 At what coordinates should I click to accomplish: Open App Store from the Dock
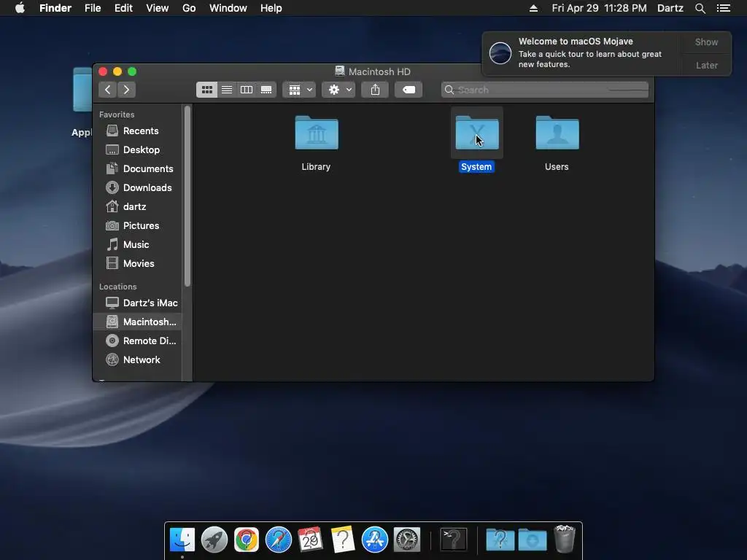pos(374,540)
